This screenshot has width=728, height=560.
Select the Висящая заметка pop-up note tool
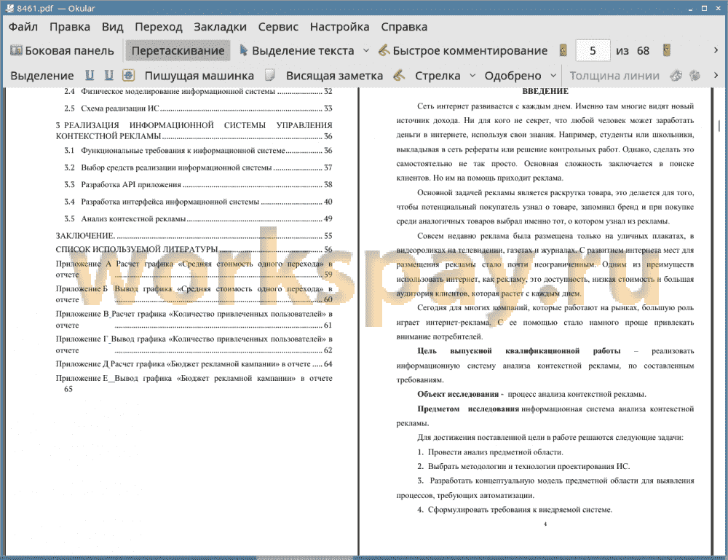pyautogui.click(x=334, y=76)
